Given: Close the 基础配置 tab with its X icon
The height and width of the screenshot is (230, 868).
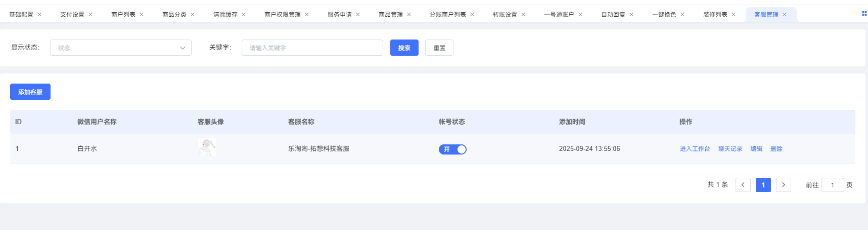Looking at the screenshot, I should tap(39, 15).
